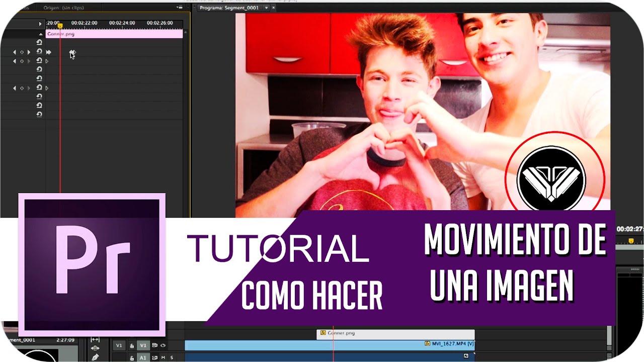Screen dimensions: 644x362
Task: Reset parameter in bottommost effect row
Action: tap(39, 115)
